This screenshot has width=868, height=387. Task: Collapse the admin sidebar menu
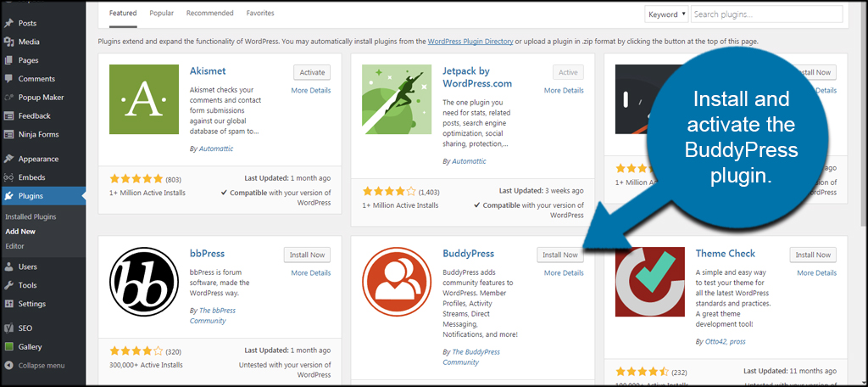tap(41, 366)
